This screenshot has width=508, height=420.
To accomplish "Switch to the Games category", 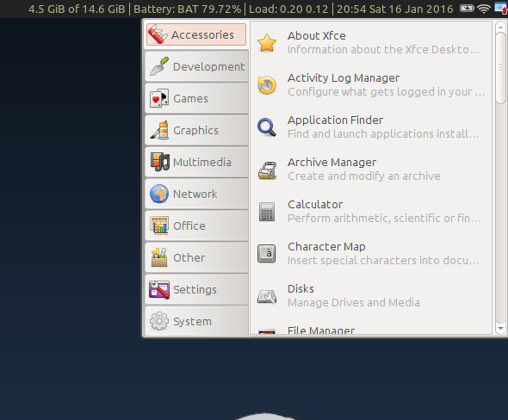I will tap(196, 98).
